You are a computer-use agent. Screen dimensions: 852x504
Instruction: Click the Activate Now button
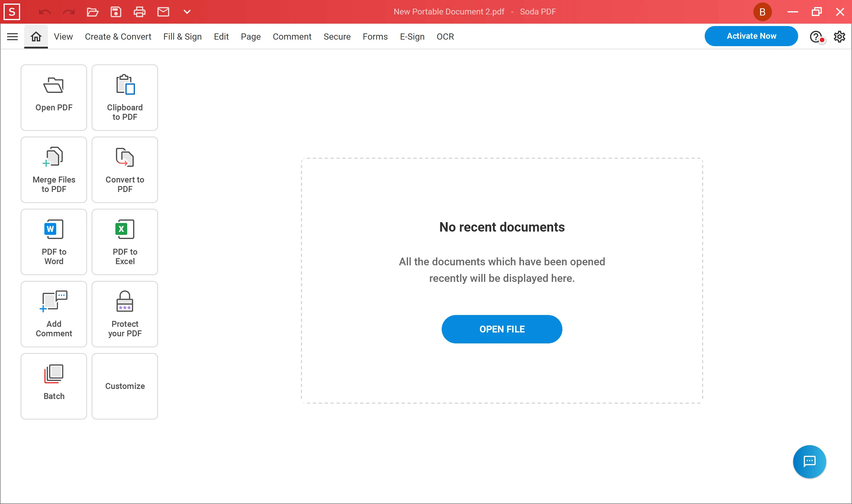(x=752, y=37)
